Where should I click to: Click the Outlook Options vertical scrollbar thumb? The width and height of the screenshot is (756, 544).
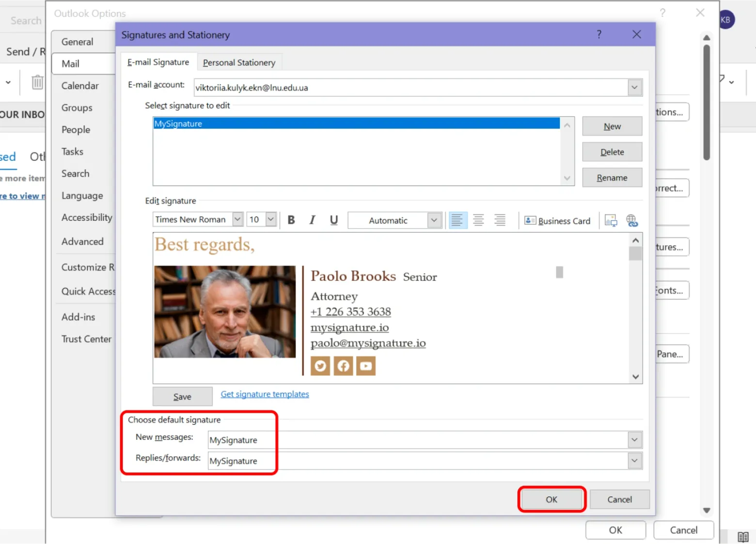point(707,102)
